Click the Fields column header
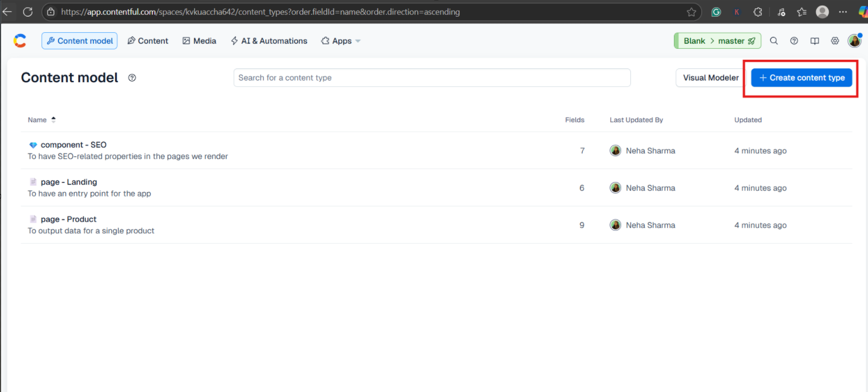 tap(575, 120)
